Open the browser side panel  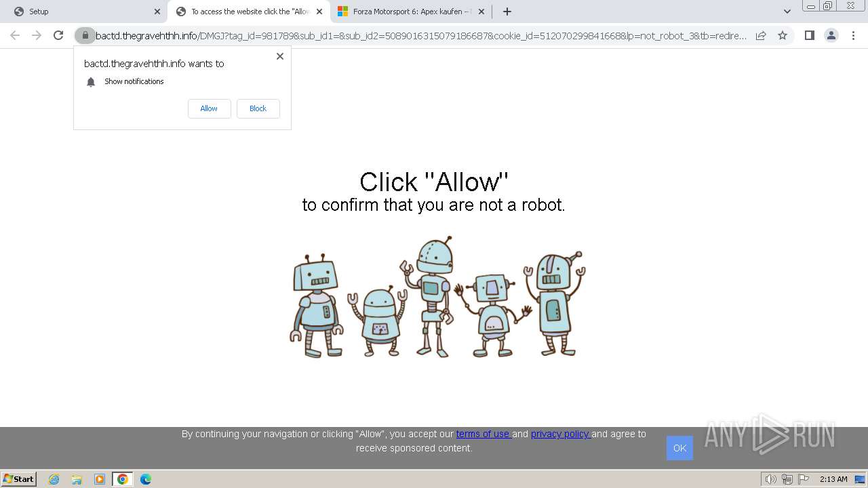(x=809, y=35)
